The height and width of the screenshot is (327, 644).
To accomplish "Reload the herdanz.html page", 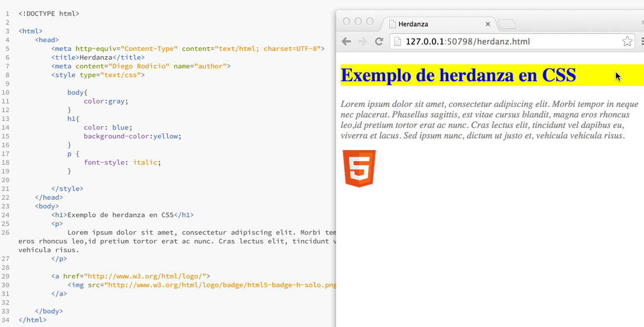I will [379, 41].
